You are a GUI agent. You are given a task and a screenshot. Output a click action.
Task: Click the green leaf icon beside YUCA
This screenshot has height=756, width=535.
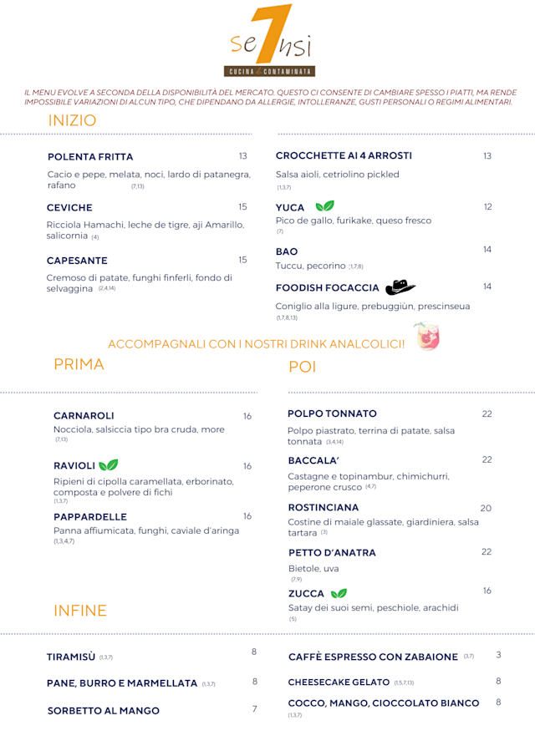pos(324,206)
